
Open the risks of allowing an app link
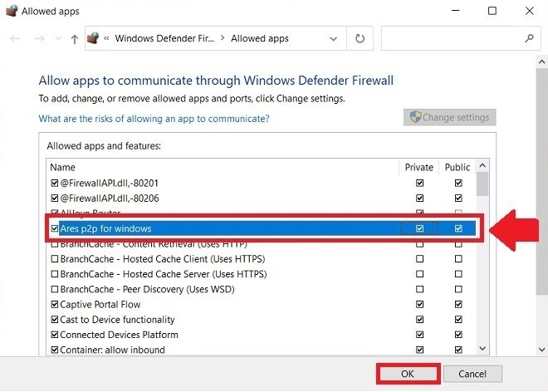click(154, 119)
